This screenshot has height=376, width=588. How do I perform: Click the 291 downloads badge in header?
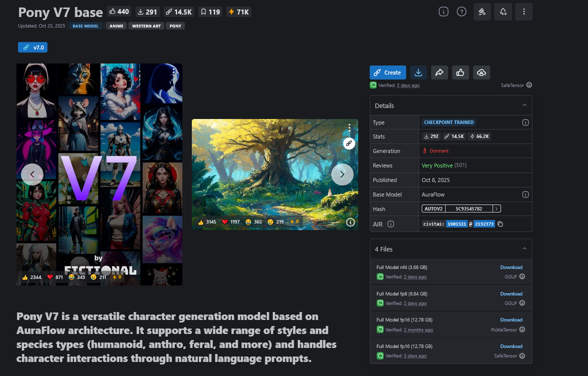(x=147, y=11)
